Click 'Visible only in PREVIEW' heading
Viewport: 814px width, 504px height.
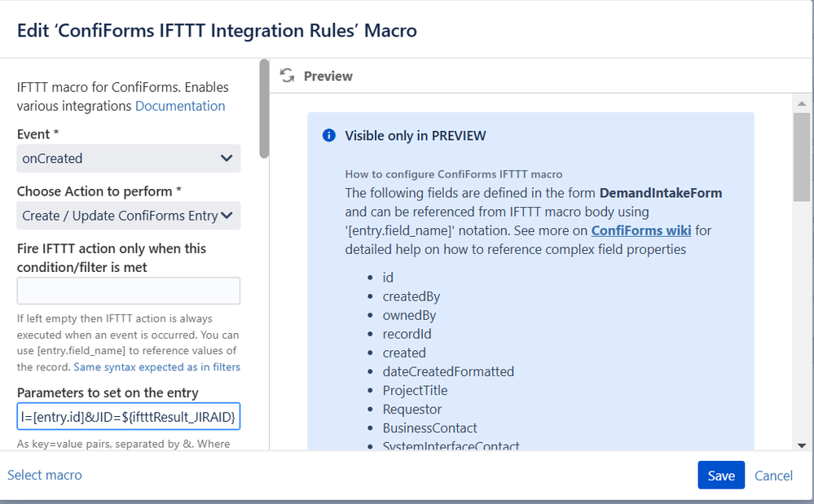tap(416, 135)
